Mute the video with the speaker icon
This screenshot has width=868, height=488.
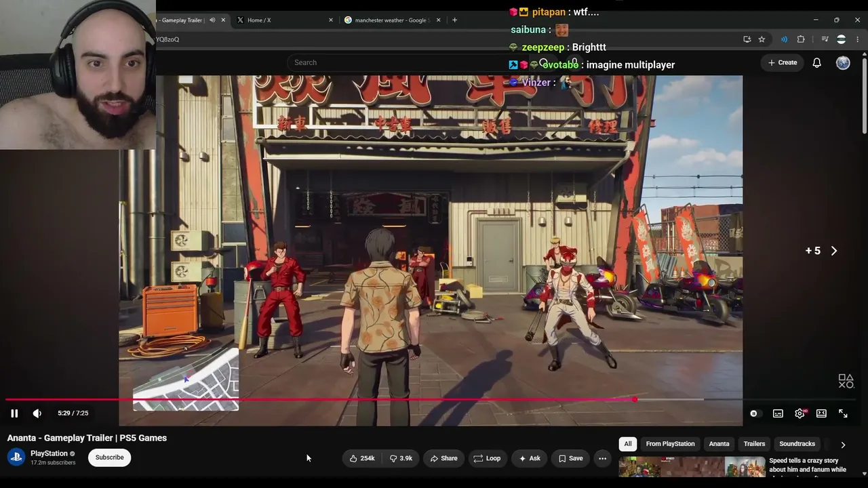point(37,413)
